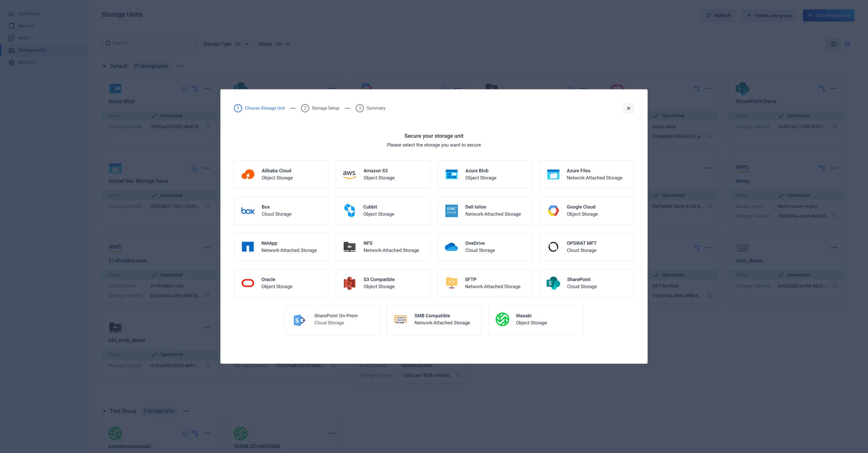Viewport: 868px width, 453px height.
Task: Jump to the Storage Setup step
Action: pos(320,108)
